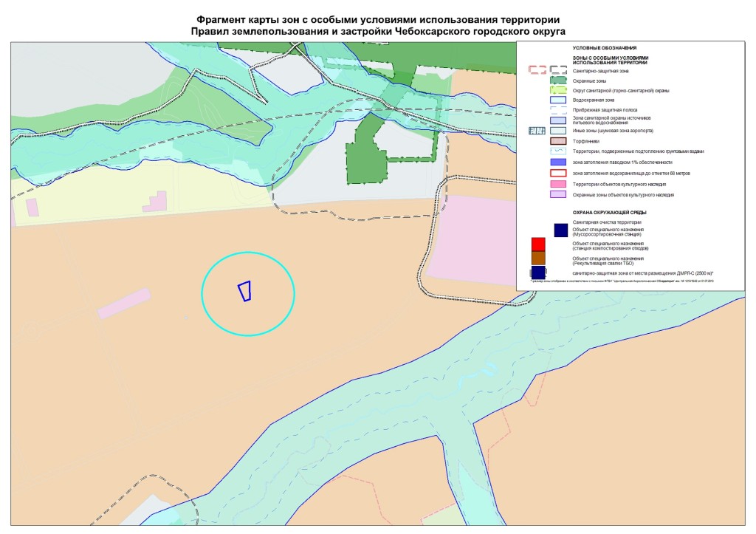This screenshot has height=534, width=756.
Task: Click the blue-outlined land parcel inside circle
Action: pyautogui.click(x=245, y=291)
